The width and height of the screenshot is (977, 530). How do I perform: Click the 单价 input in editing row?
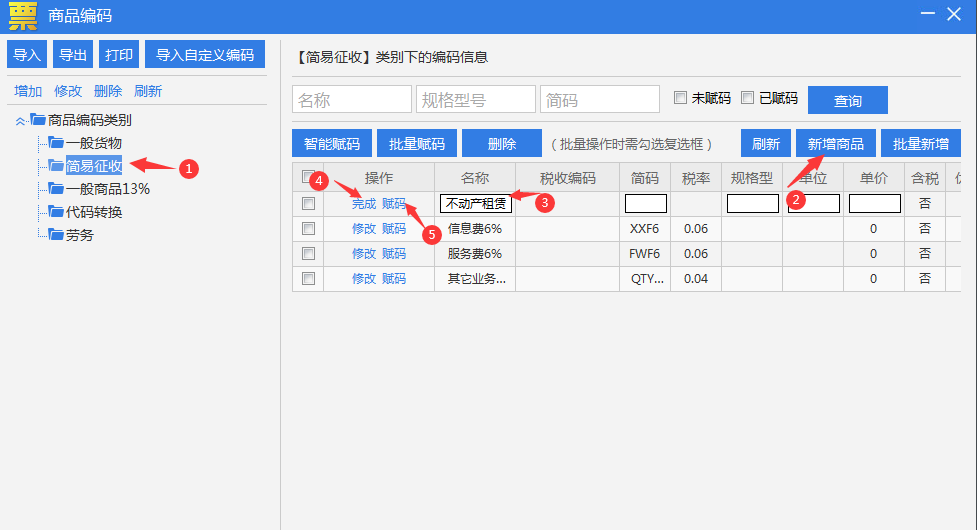[875, 204]
